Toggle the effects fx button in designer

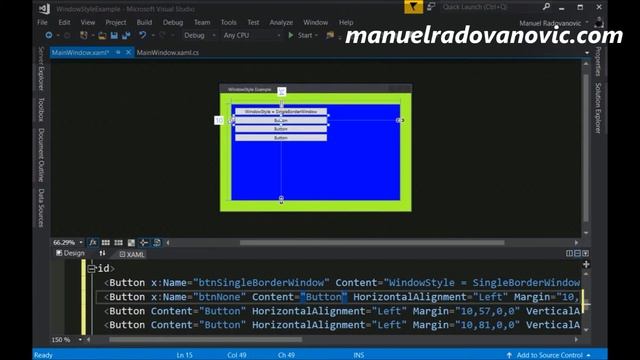[93, 242]
